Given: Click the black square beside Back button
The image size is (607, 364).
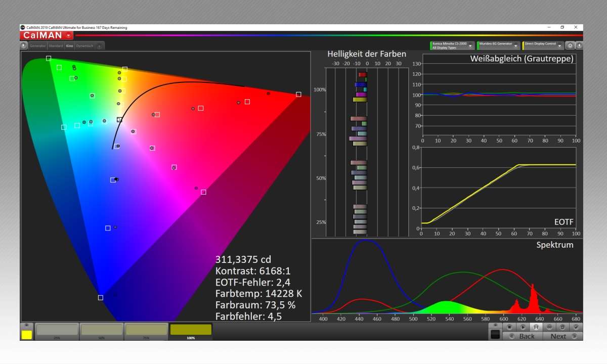Looking at the screenshot, I should coord(495,334).
